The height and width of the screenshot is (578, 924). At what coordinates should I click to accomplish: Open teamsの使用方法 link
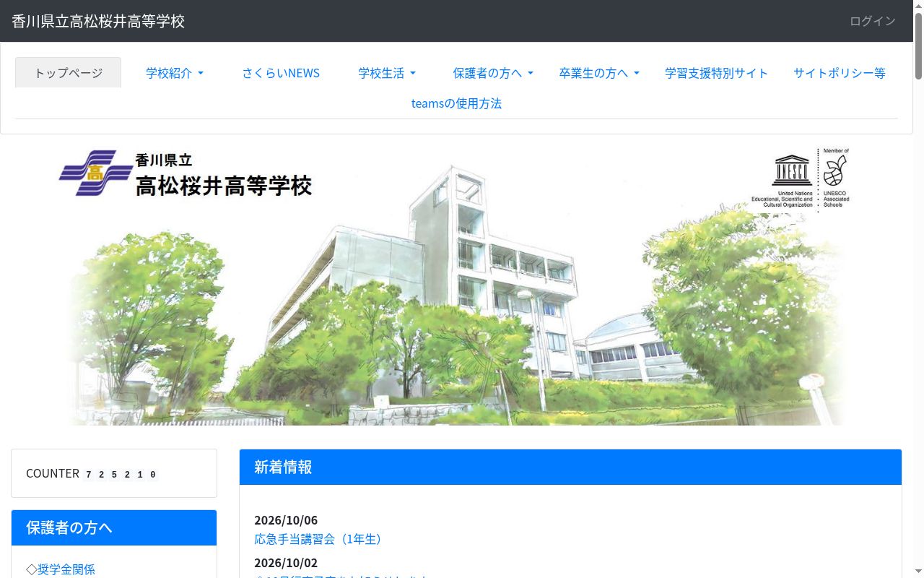click(456, 103)
